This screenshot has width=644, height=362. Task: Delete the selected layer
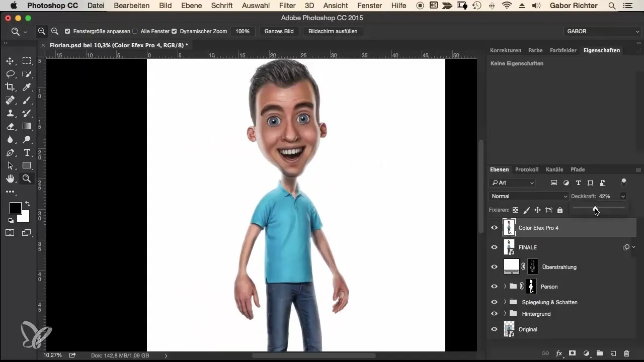point(627,353)
